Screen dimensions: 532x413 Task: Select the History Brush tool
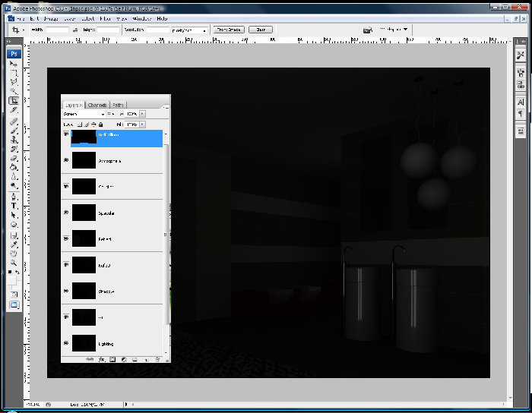pyautogui.click(x=14, y=149)
